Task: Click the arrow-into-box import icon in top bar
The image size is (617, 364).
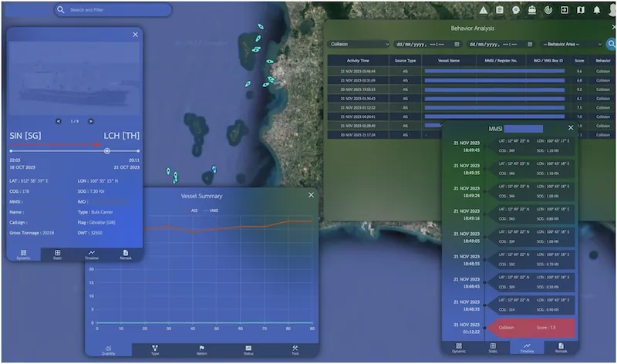Action: (x=565, y=10)
